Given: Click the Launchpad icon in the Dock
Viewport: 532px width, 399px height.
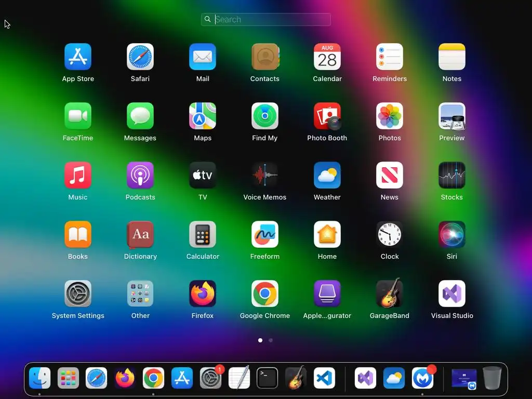Looking at the screenshot, I should point(68,378).
